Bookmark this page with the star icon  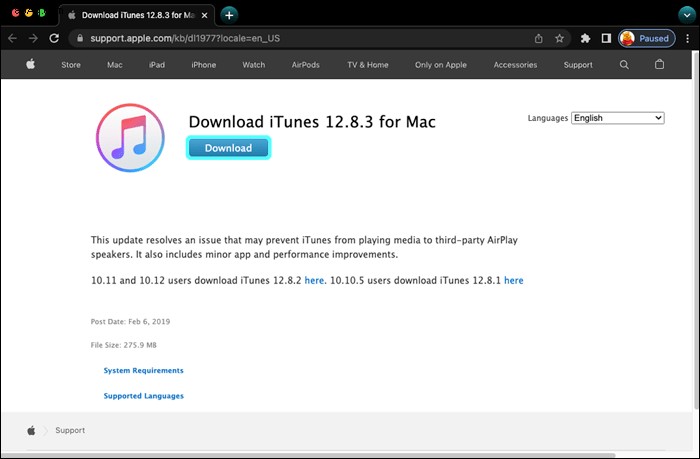[560, 38]
